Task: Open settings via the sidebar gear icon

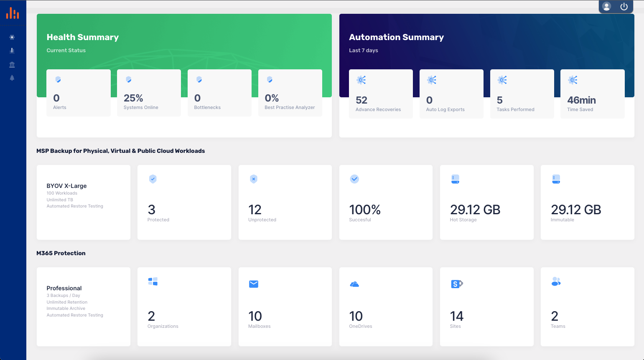Action: click(x=12, y=37)
